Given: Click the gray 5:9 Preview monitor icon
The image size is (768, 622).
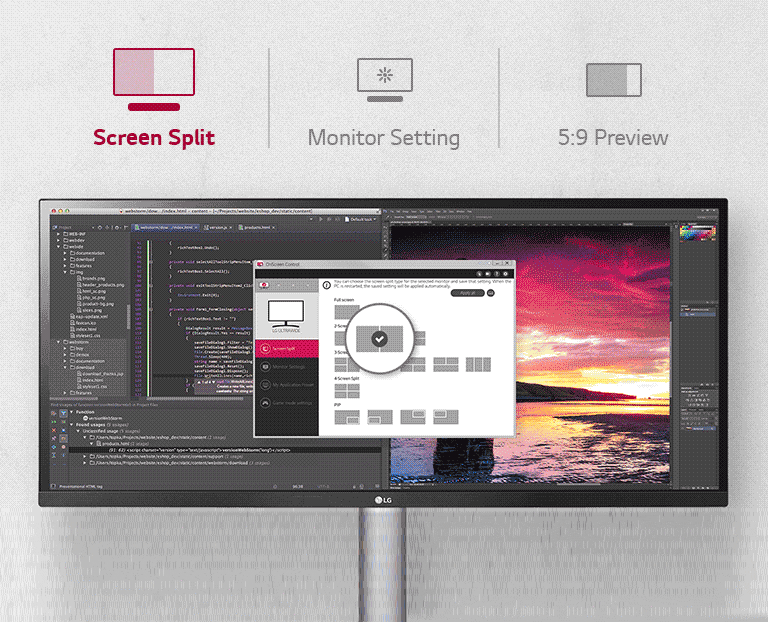Looking at the screenshot, I should 614,80.
